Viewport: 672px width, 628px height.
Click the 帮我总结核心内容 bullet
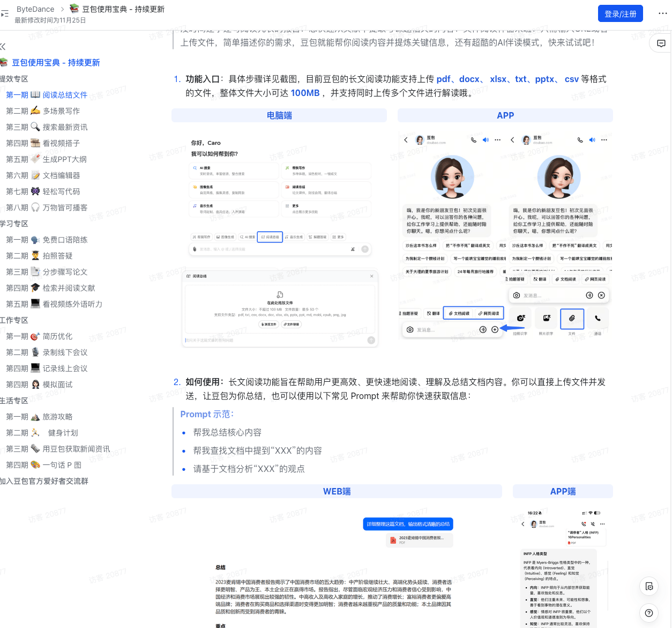click(227, 432)
